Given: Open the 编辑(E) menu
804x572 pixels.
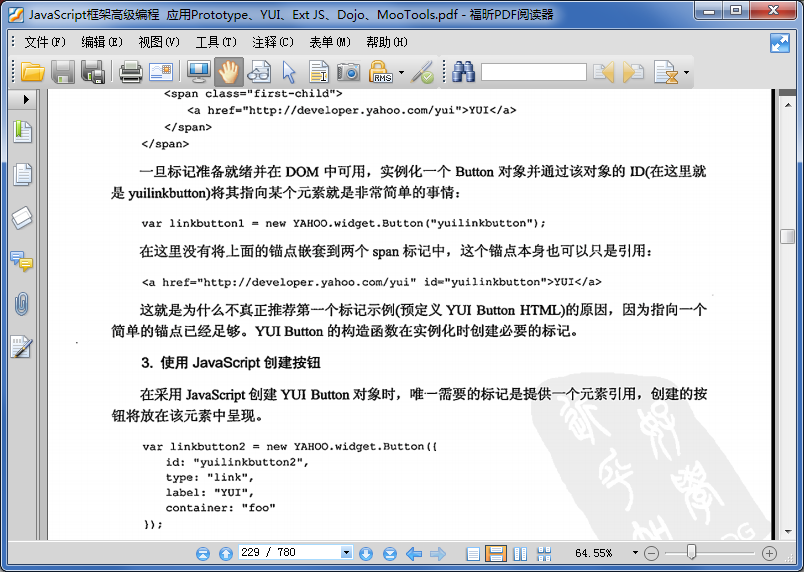Looking at the screenshot, I should tap(102, 42).
